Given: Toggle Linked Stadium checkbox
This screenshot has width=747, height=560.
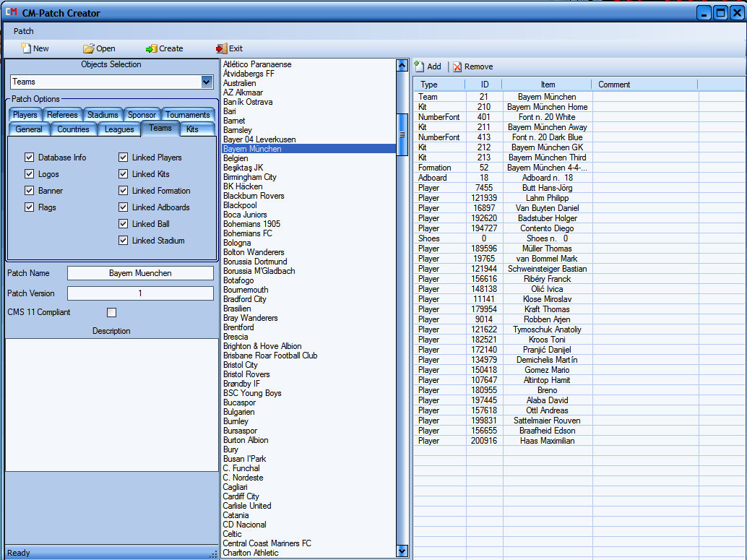Looking at the screenshot, I should (x=124, y=241).
